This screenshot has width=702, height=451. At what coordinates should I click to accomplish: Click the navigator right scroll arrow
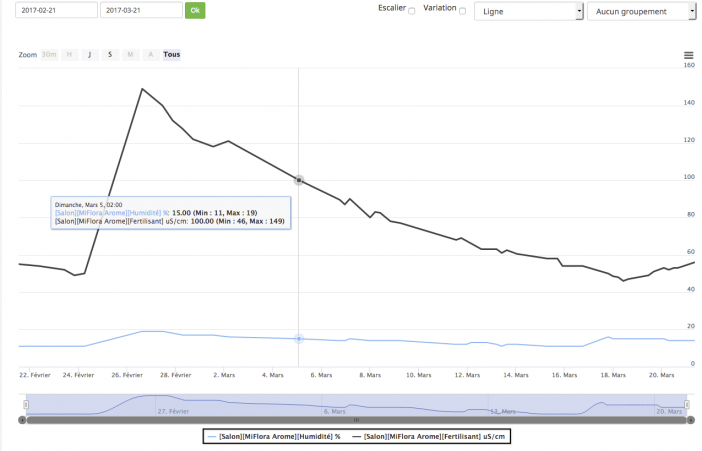click(690, 420)
